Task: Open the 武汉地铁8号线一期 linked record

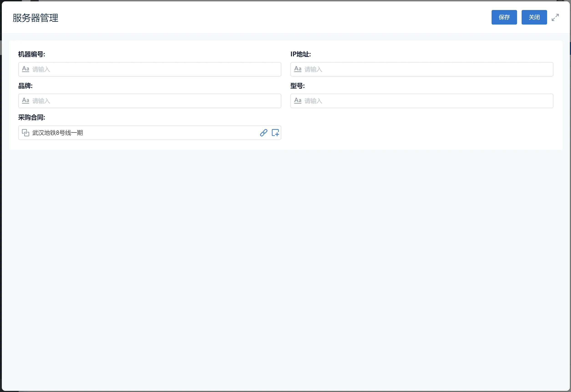Action: (x=58, y=133)
